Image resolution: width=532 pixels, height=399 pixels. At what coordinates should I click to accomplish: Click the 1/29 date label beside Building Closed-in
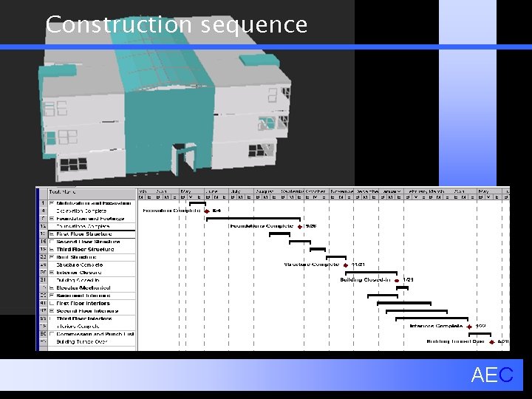pos(408,280)
